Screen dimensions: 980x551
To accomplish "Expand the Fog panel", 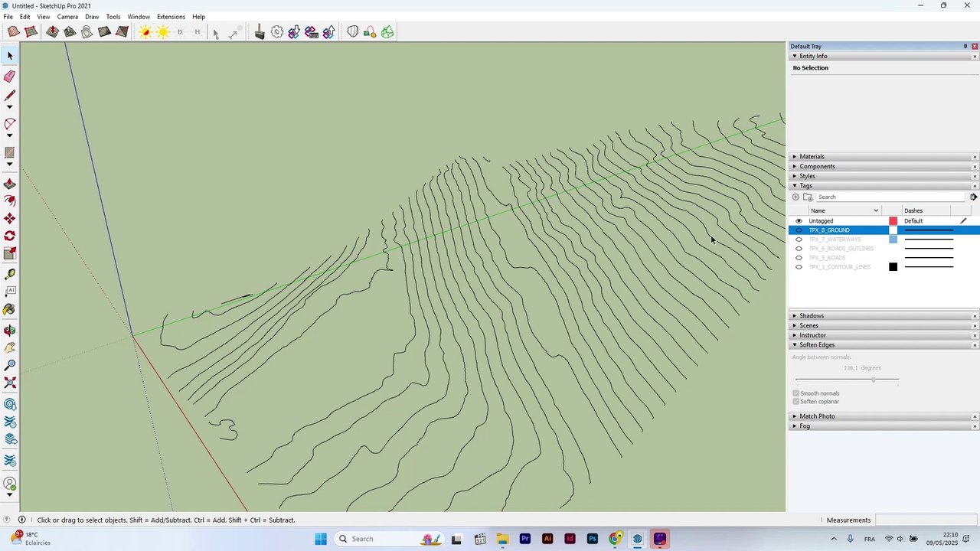I will pyautogui.click(x=795, y=426).
